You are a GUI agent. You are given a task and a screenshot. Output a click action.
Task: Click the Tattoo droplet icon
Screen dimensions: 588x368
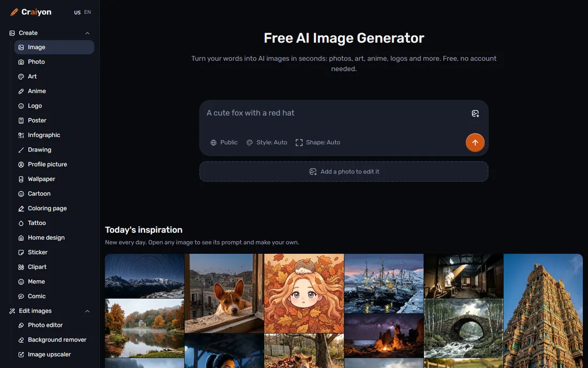[x=21, y=223]
